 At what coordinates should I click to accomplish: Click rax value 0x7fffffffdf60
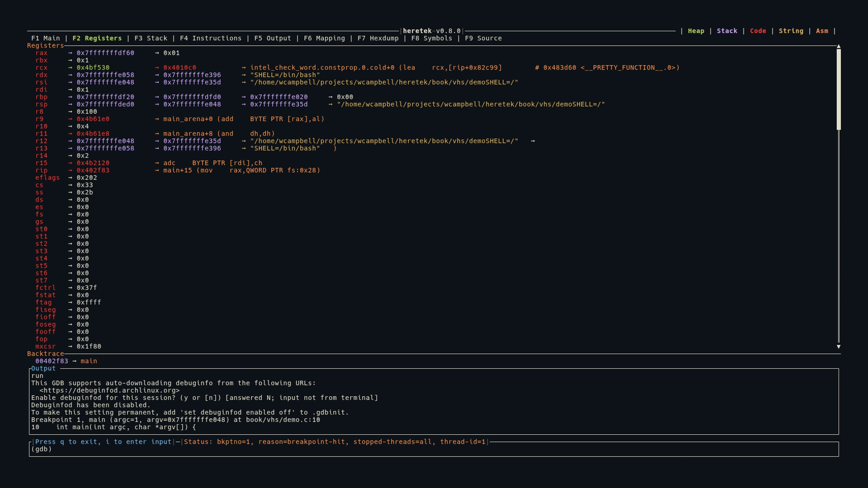(105, 53)
